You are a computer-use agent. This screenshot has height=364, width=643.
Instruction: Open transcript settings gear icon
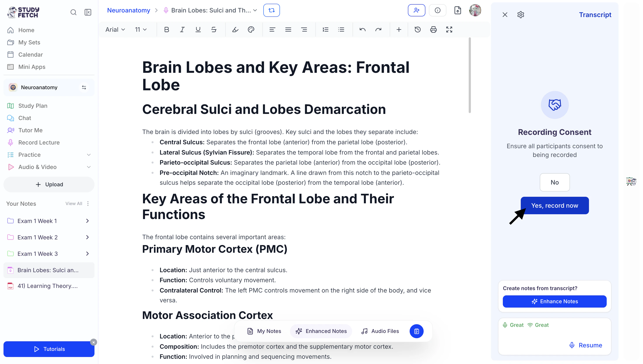point(521,15)
